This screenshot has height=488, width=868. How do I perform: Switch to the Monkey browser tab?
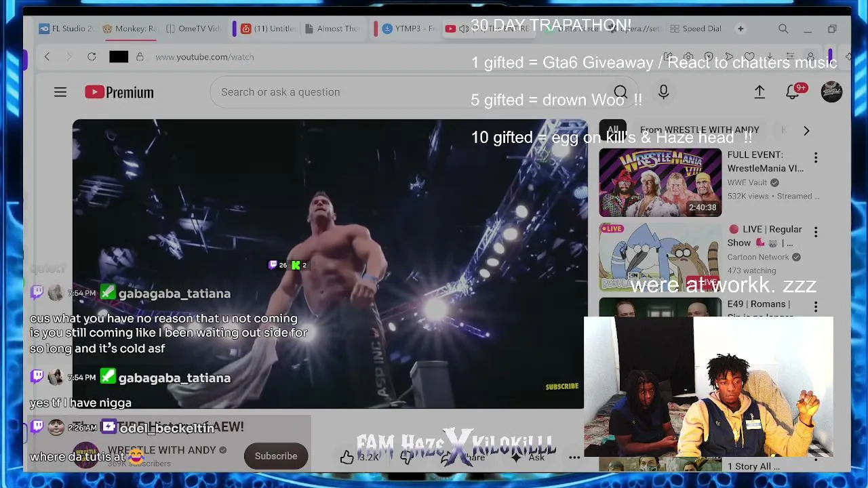click(x=130, y=29)
